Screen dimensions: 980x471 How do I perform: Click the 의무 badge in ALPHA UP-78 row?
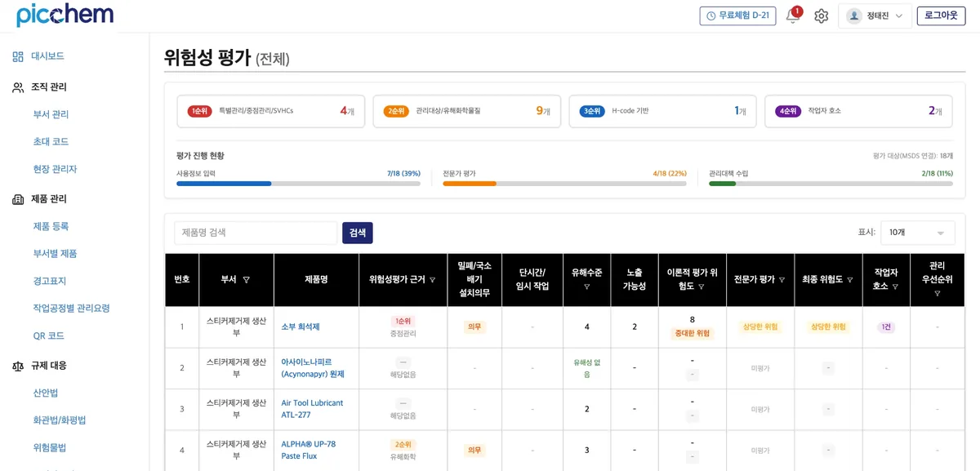[474, 451]
